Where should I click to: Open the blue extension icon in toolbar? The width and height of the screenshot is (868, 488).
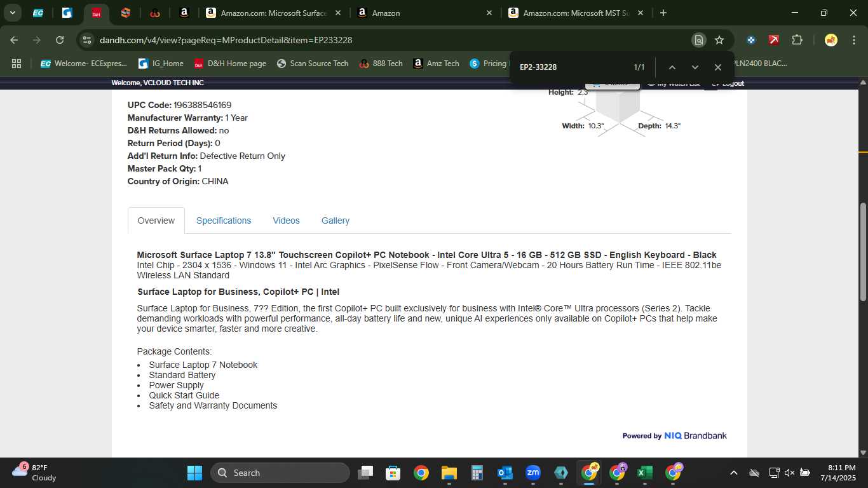(751, 40)
